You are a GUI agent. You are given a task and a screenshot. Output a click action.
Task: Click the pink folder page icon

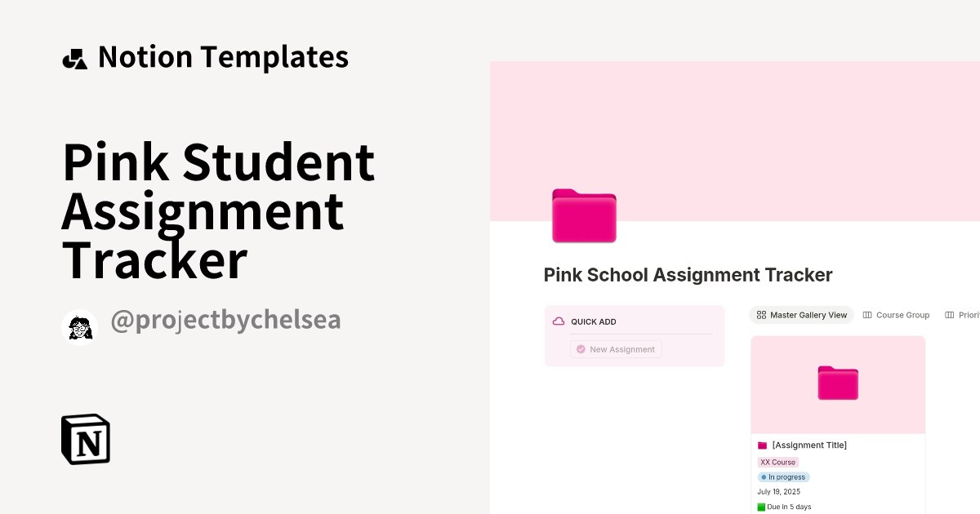point(584,215)
